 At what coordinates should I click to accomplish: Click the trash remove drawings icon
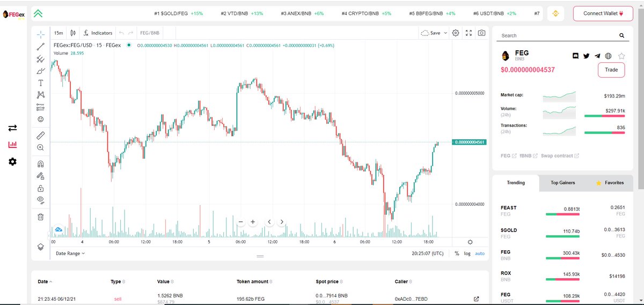40,217
